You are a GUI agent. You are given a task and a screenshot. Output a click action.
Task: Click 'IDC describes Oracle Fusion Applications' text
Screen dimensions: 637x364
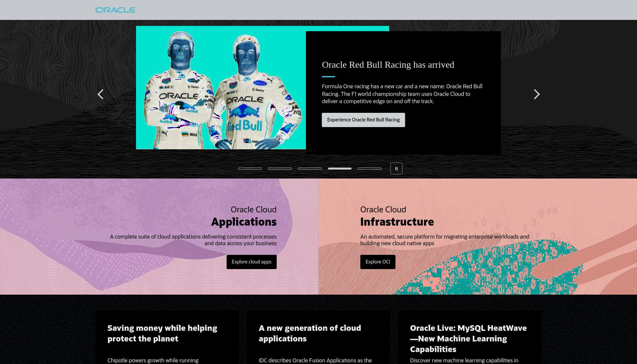315,360
